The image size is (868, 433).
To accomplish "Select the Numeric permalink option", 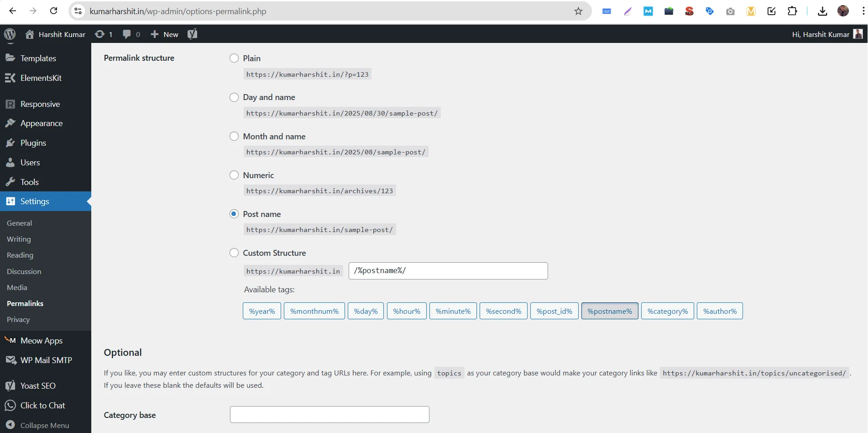I will point(234,175).
